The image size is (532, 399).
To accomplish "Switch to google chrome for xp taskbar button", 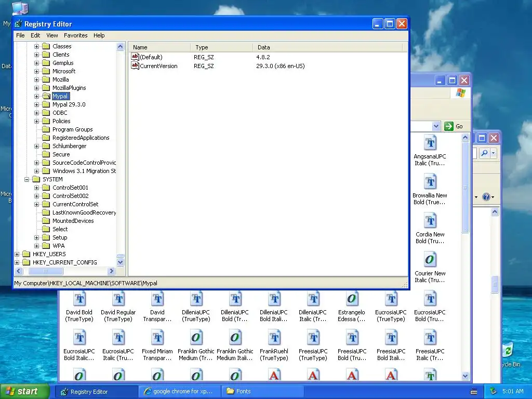I will [x=179, y=392].
